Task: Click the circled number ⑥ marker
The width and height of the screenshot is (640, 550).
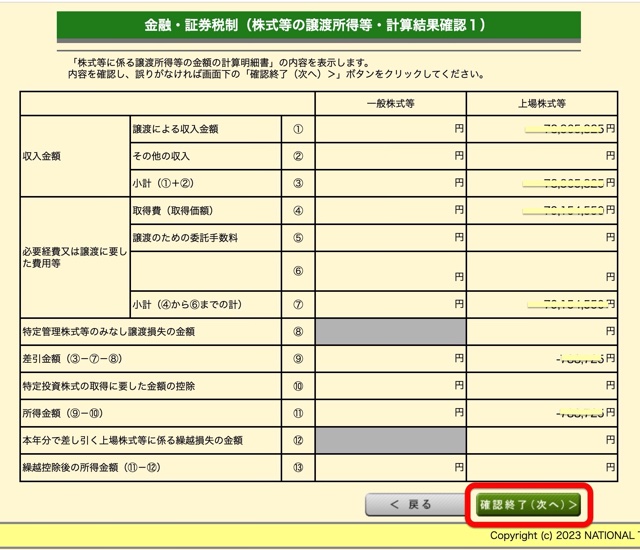Action: click(x=297, y=271)
